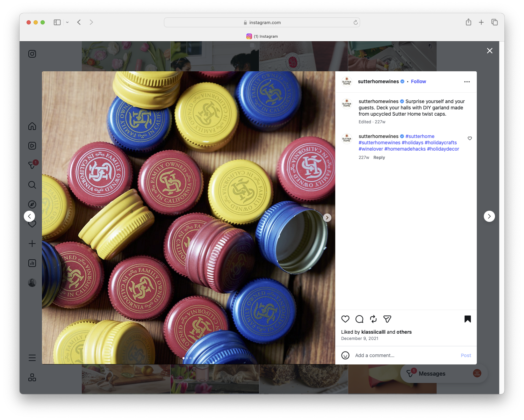Like the post with the heart icon
Image resolution: width=524 pixels, height=420 pixels.
point(345,319)
